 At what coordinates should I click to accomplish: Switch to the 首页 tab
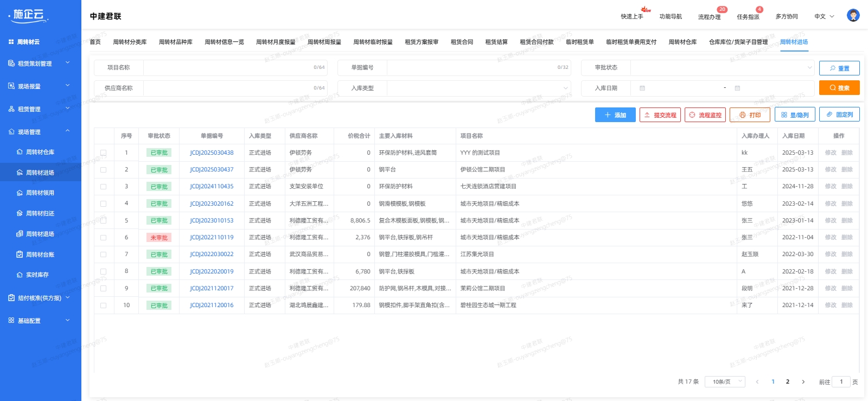point(95,42)
